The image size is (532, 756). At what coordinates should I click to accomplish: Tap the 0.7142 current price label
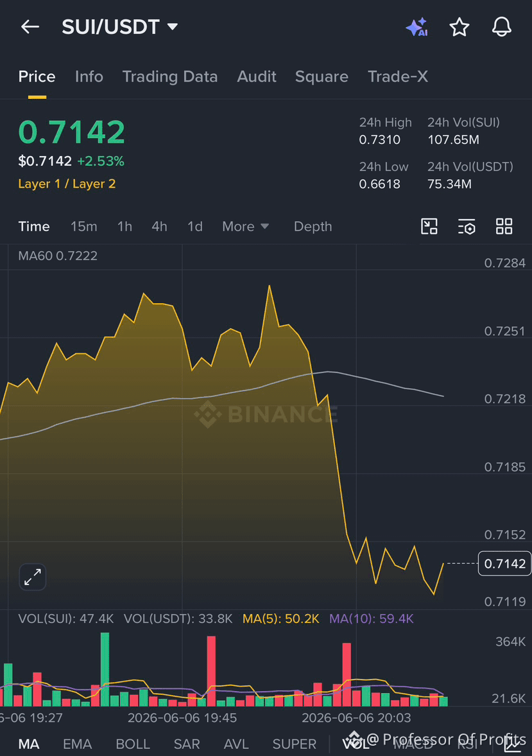coord(504,563)
